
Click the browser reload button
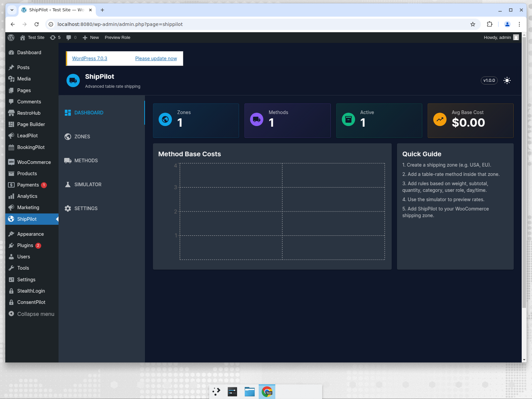(x=37, y=24)
